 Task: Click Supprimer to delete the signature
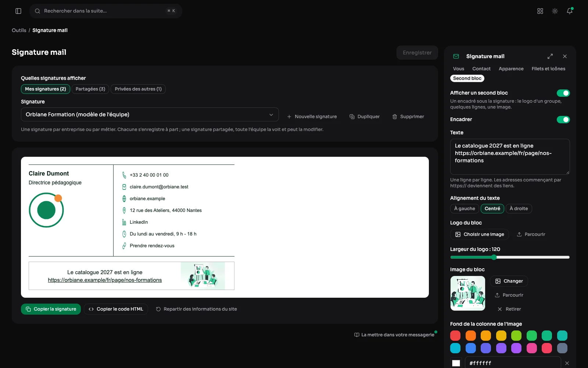[x=408, y=117]
